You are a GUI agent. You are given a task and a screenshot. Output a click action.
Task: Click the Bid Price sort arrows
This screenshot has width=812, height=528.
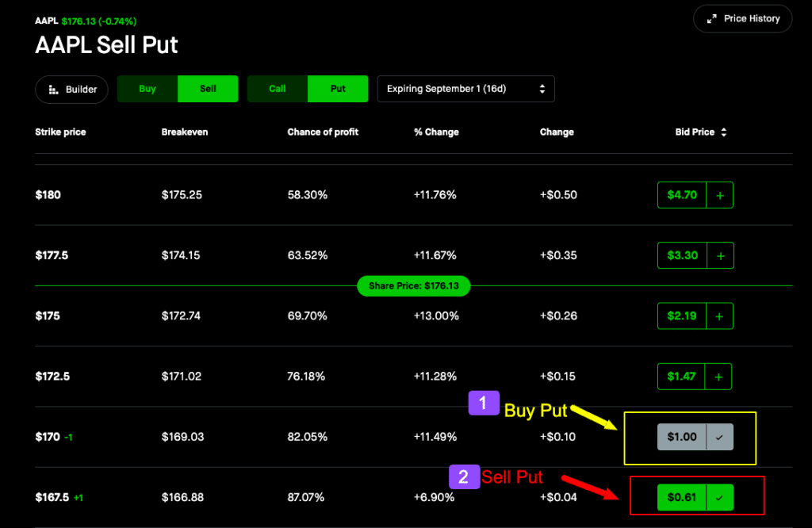(723, 132)
